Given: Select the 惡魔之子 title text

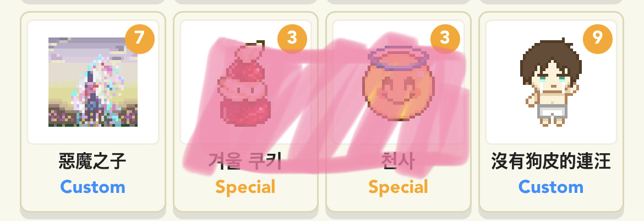Looking at the screenshot, I should (92, 161).
